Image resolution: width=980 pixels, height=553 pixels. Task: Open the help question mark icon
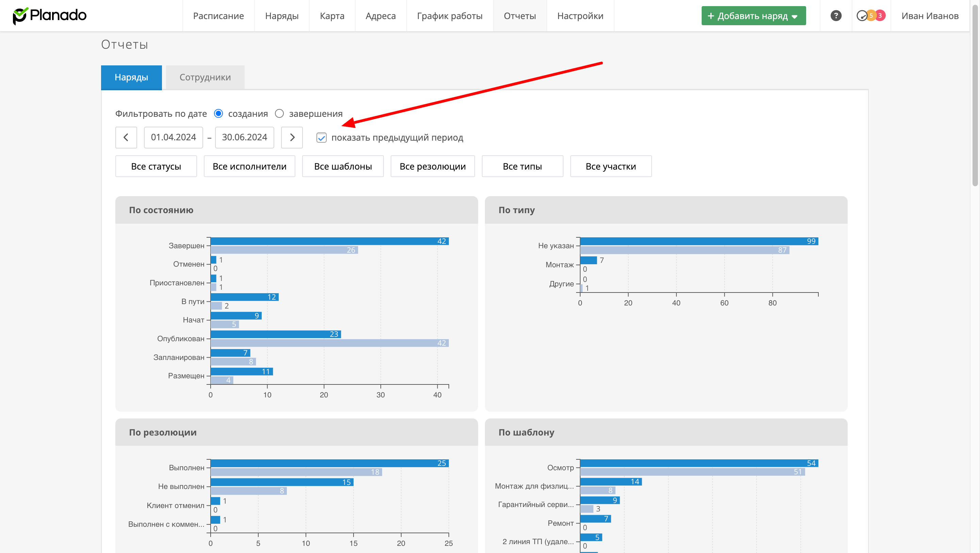point(835,16)
